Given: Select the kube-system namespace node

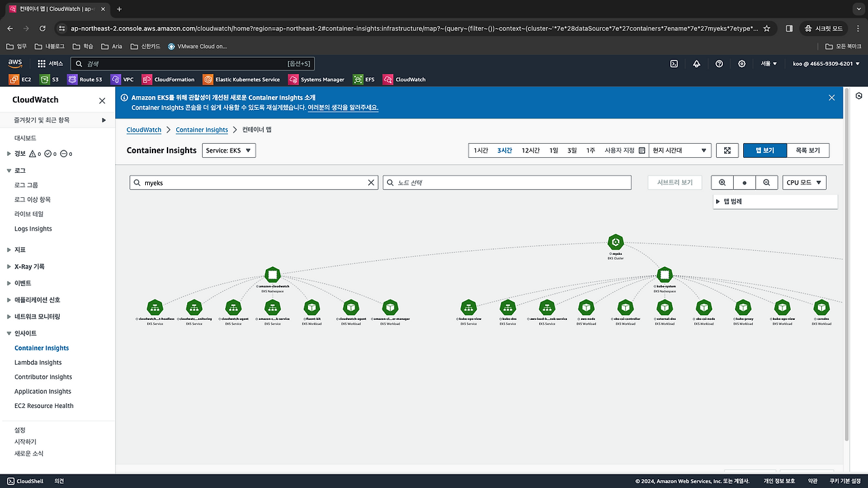Looking at the screenshot, I should pyautogui.click(x=665, y=274).
